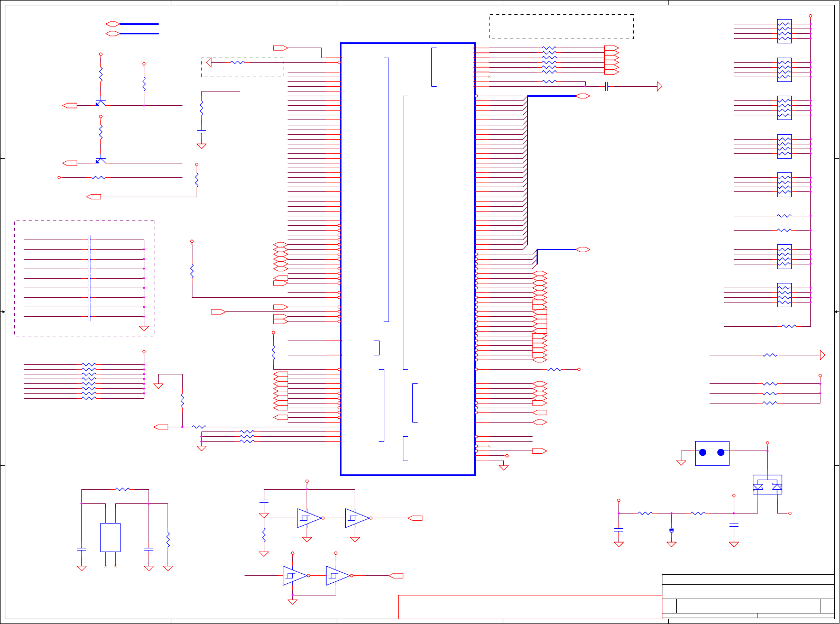Screen dimensions: 840x624
Task: Click the ground symbol left of the jumper
Action: coord(681,463)
